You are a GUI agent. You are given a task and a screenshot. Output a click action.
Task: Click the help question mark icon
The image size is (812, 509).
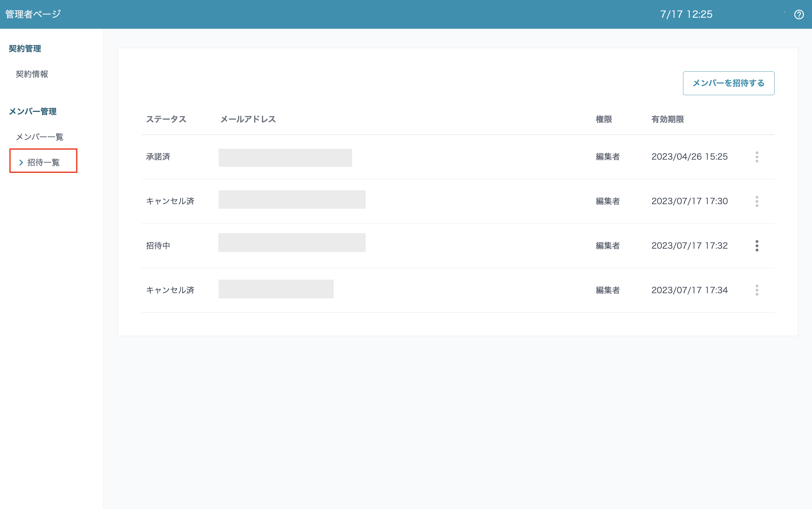click(x=798, y=15)
